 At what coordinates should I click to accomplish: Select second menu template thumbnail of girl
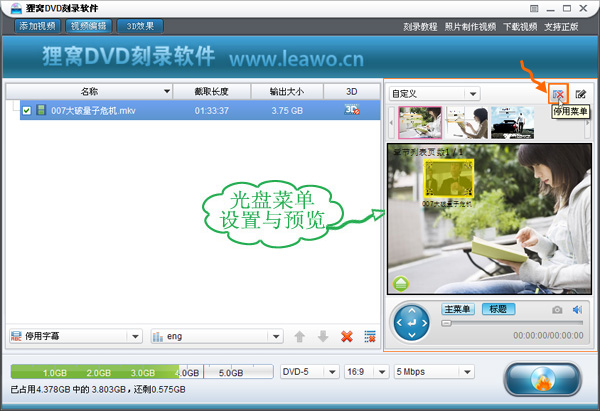point(466,122)
